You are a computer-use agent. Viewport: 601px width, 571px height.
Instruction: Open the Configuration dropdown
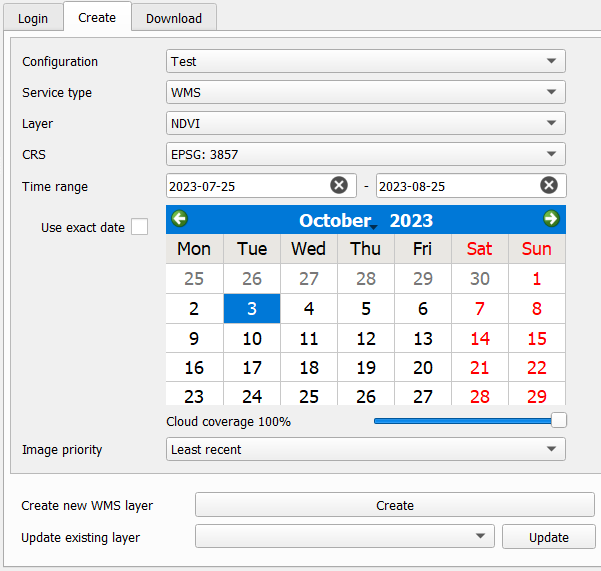(x=365, y=61)
